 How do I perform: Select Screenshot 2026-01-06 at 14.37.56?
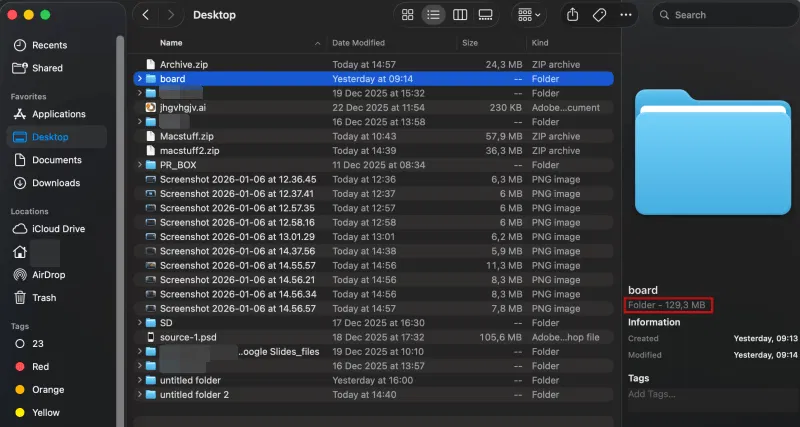373,251
